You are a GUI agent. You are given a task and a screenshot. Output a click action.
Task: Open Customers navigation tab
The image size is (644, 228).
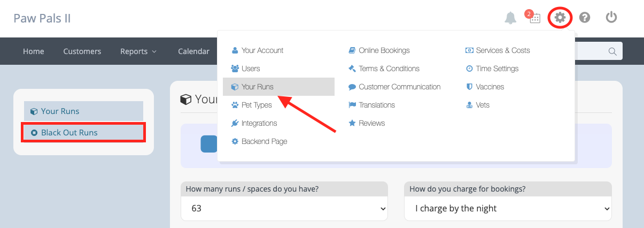tap(82, 51)
